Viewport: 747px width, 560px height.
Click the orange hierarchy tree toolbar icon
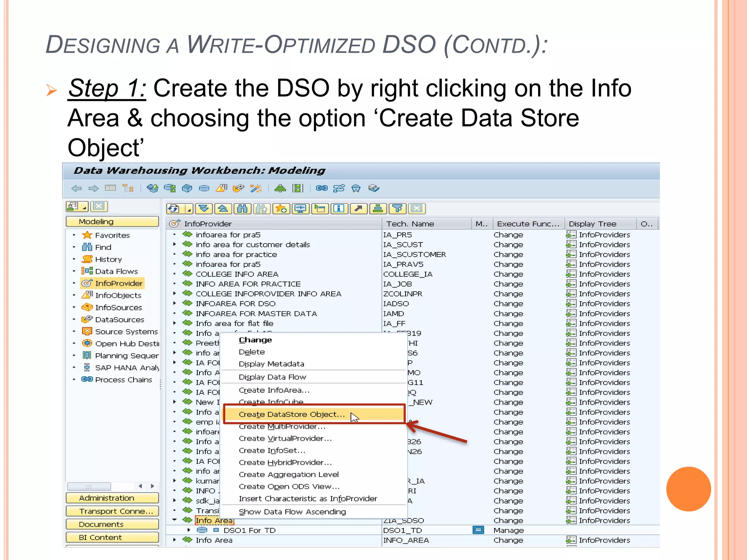[x=128, y=188]
